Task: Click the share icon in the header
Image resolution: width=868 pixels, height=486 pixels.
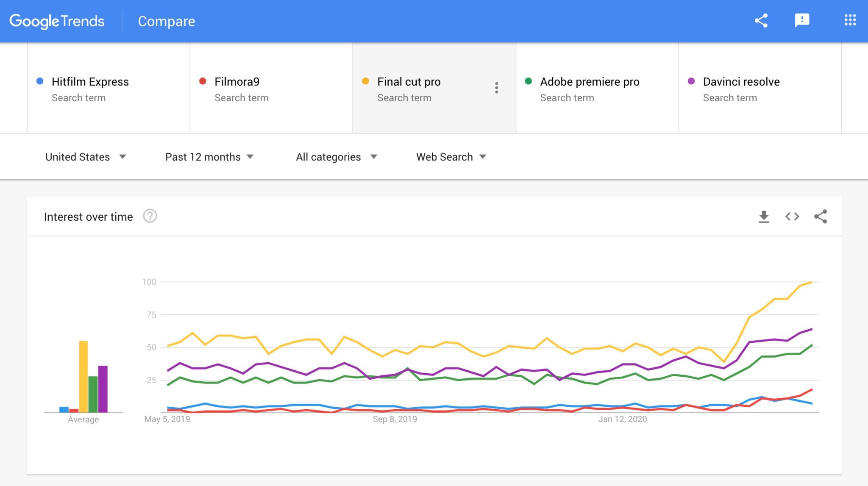Action: (761, 21)
